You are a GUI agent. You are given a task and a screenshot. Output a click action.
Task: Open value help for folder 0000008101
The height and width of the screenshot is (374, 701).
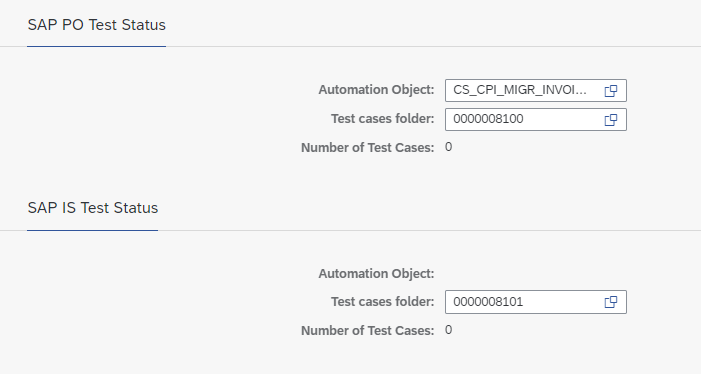click(x=611, y=302)
